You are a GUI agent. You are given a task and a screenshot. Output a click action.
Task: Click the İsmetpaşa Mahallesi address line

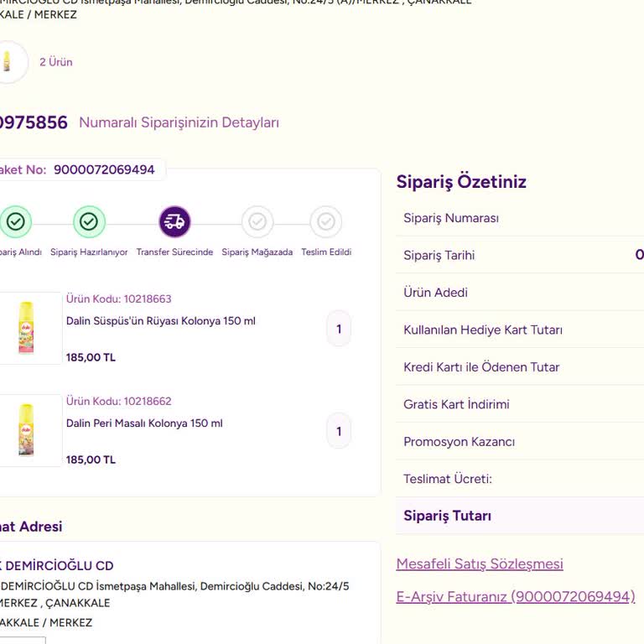pos(174,586)
